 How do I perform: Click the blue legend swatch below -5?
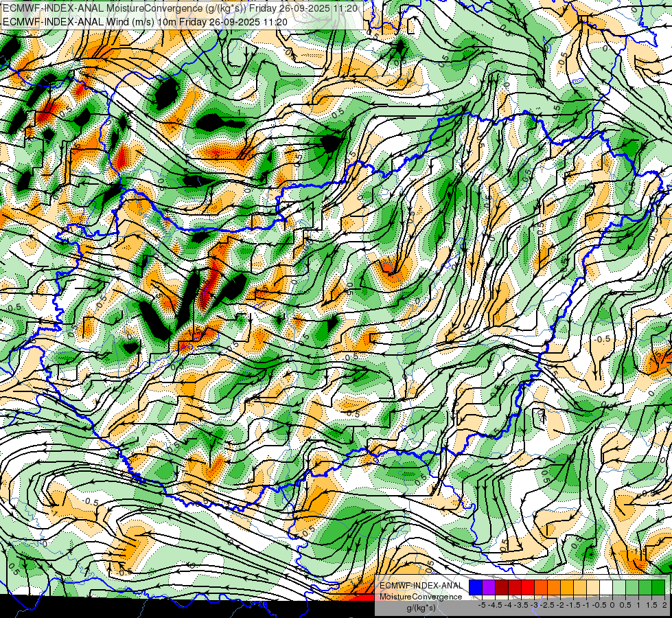point(476,587)
